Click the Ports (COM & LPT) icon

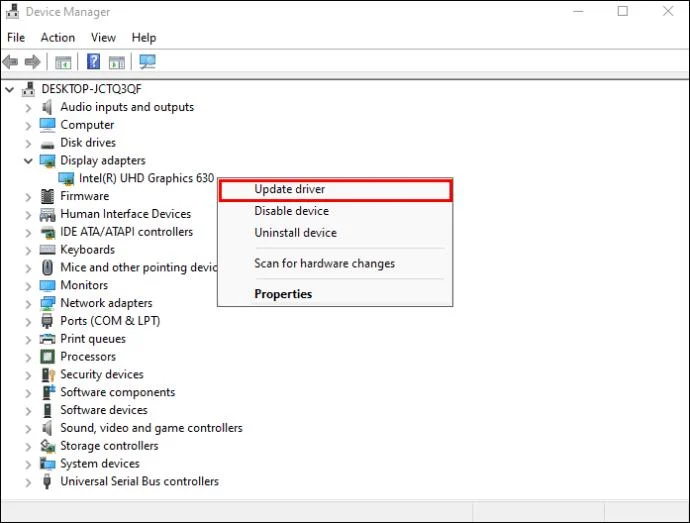(x=47, y=321)
